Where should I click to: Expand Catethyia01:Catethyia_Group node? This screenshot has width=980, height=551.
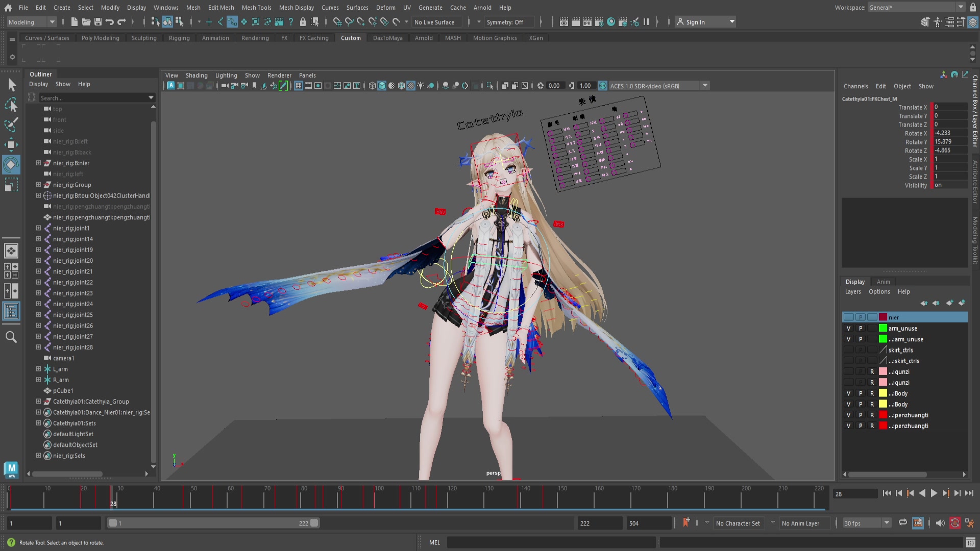click(38, 402)
